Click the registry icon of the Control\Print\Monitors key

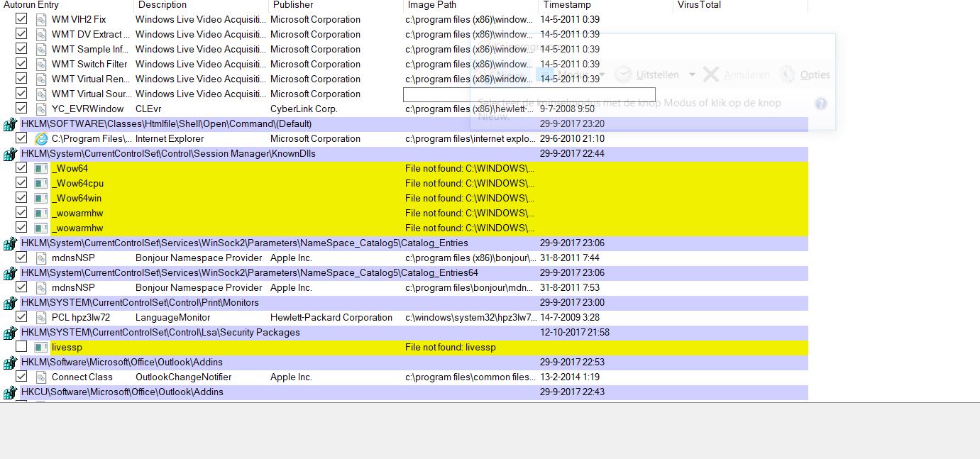(9, 303)
